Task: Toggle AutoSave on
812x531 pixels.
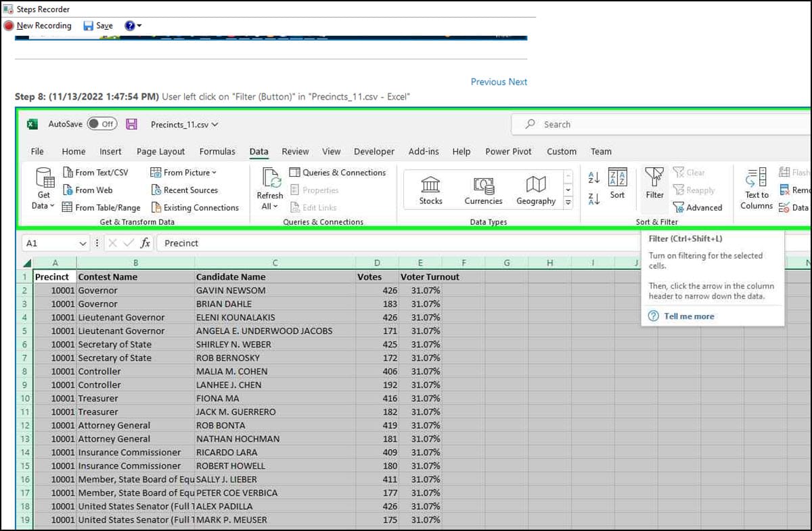Action: (103, 124)
